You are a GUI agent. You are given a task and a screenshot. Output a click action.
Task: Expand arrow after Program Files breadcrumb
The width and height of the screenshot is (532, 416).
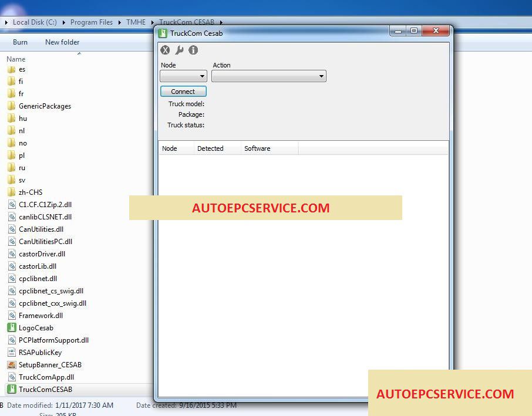tap(119, 22)
